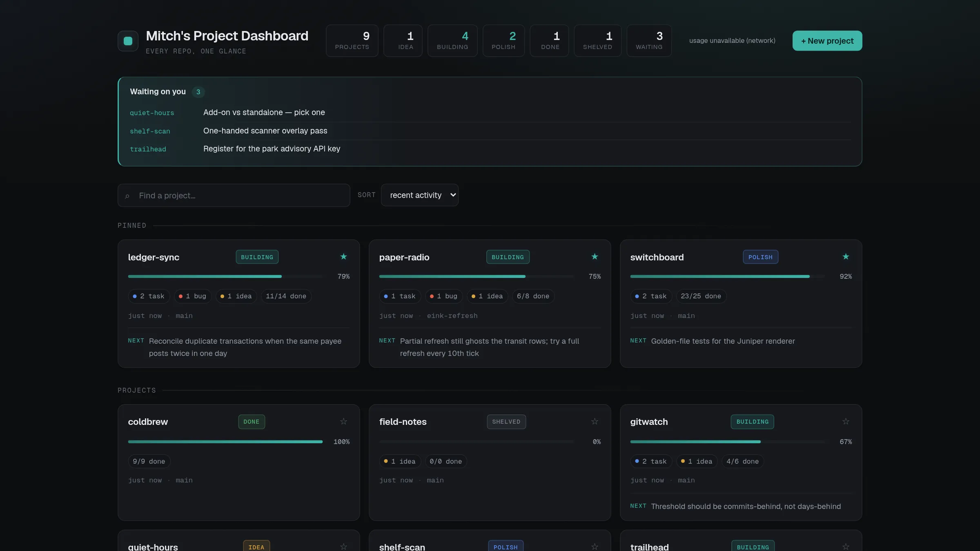Pin the quiet-hours project star
The image size is (980, 551).
(343, 547)
